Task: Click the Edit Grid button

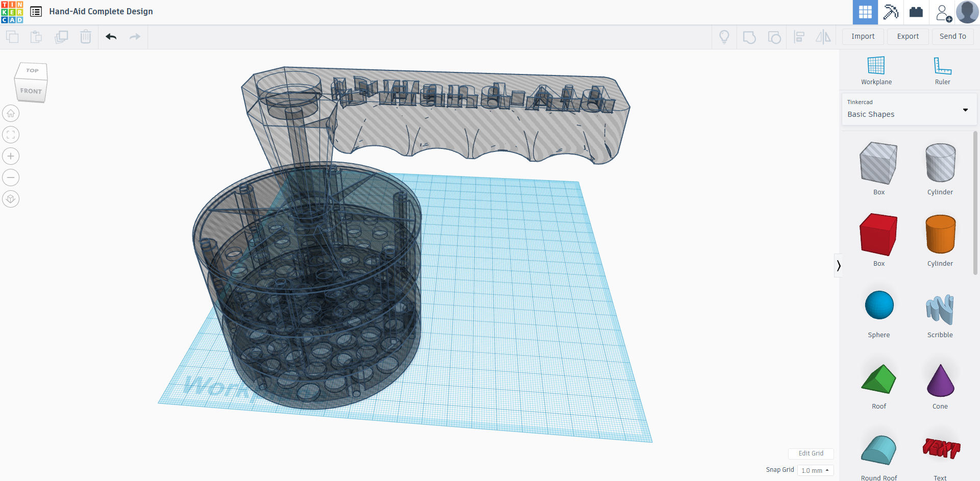Action: (811, 453)
